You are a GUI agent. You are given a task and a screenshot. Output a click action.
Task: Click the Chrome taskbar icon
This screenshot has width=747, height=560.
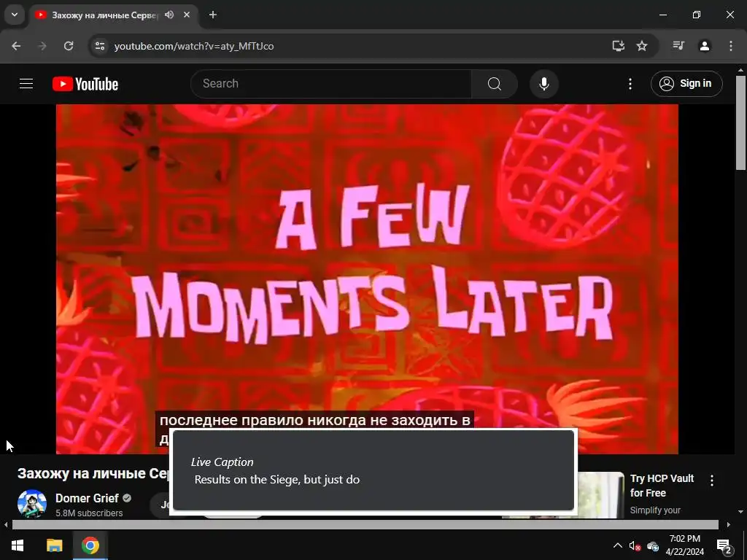click(x=90, y=545)
